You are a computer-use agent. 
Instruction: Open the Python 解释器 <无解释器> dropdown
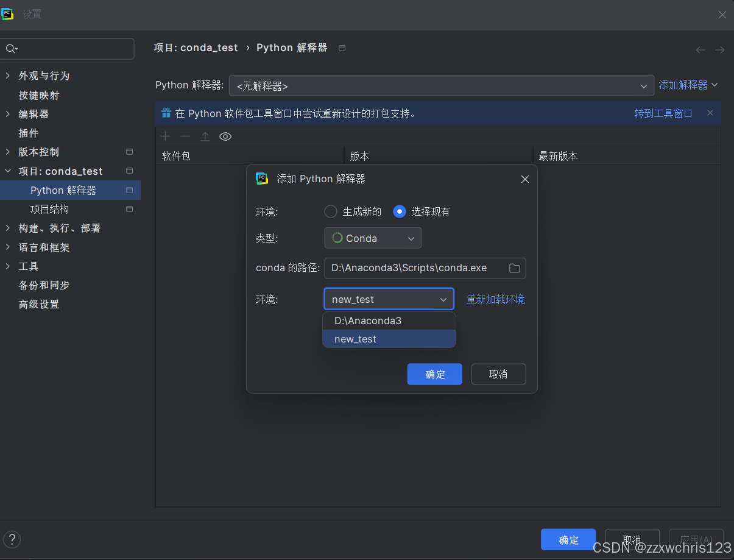tap(441, 86)
